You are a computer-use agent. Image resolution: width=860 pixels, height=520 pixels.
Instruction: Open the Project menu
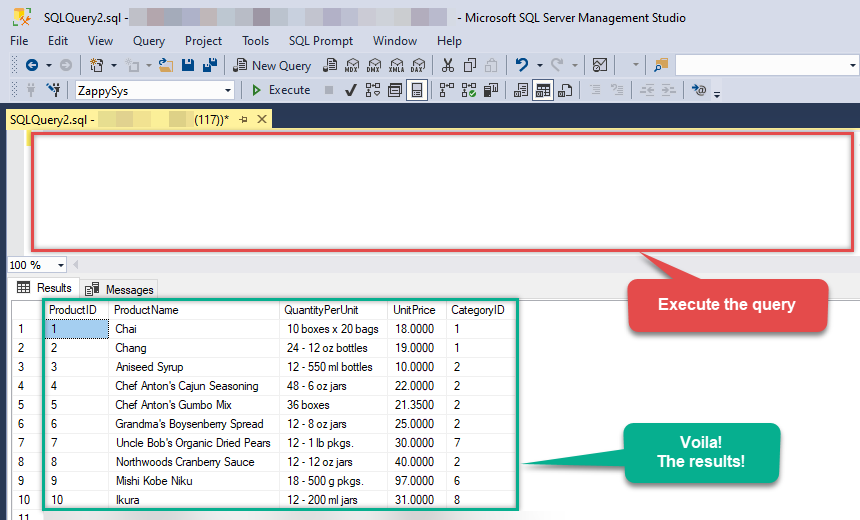[203, 41]
